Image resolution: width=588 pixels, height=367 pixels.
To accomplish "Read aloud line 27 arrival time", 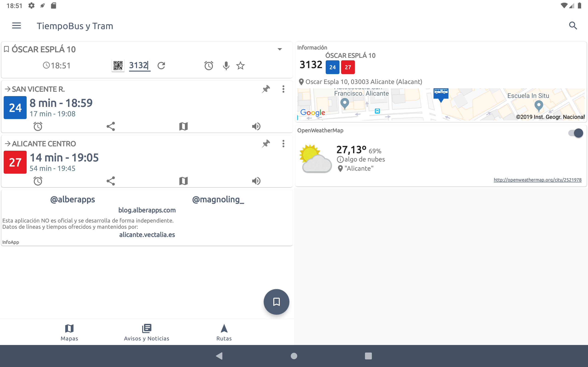I will [x=256, y=181].
